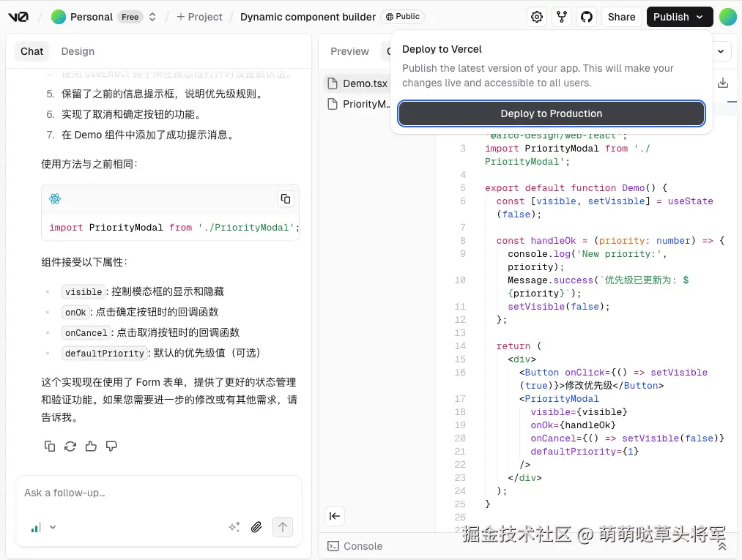Open the project settings gear icon

[536, 16]
